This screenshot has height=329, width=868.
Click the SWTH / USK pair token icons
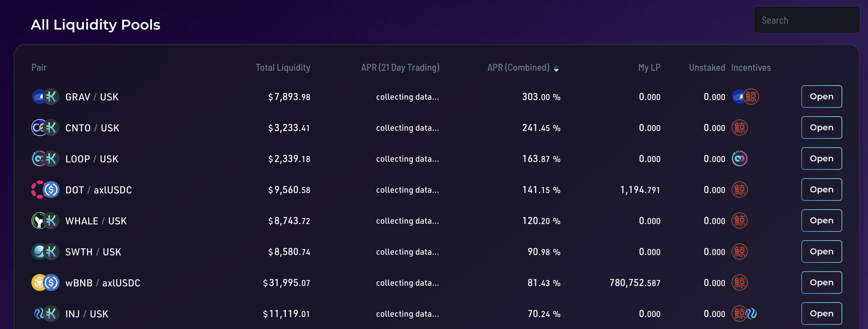pyautogui.click(x=45, y=252)
